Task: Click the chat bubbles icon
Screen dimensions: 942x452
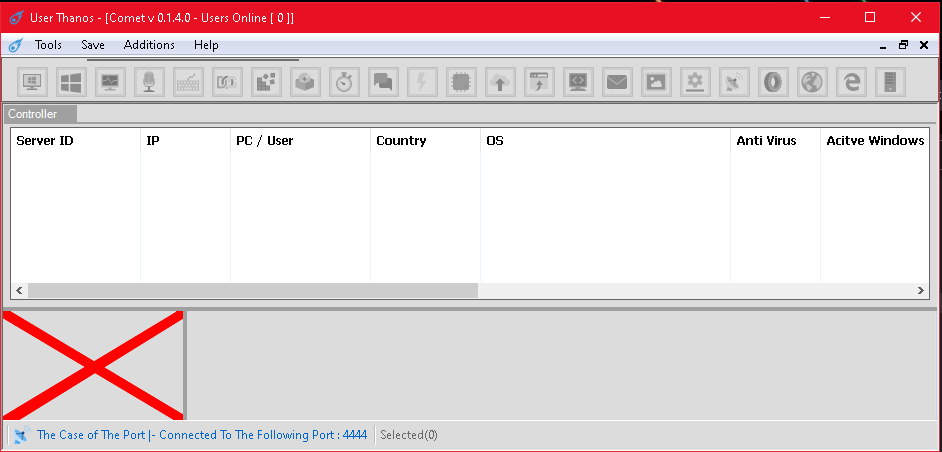Action: [x=383, y=82]
